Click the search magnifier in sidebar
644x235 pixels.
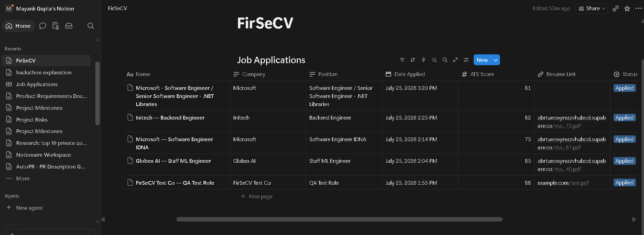(91, 26)
